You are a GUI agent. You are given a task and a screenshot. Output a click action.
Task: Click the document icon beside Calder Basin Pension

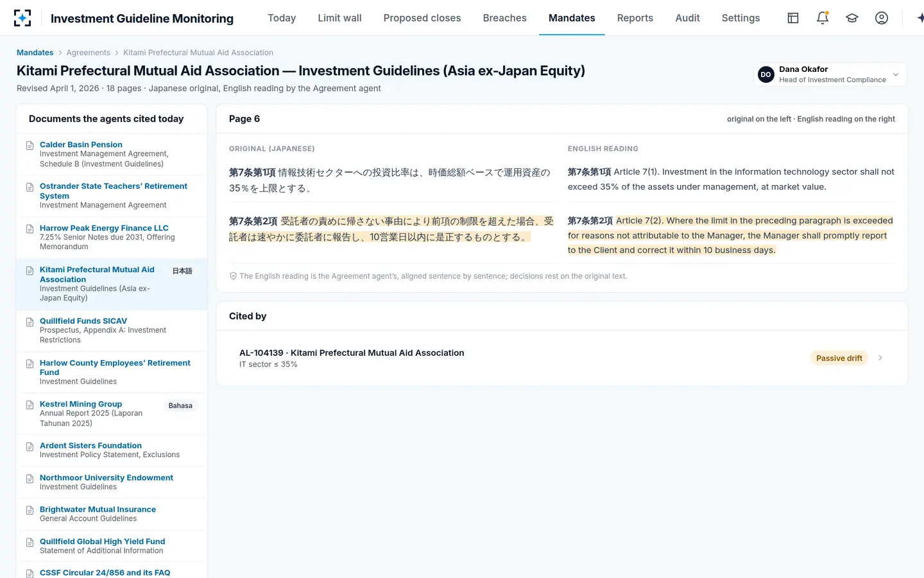coord(30,145)
